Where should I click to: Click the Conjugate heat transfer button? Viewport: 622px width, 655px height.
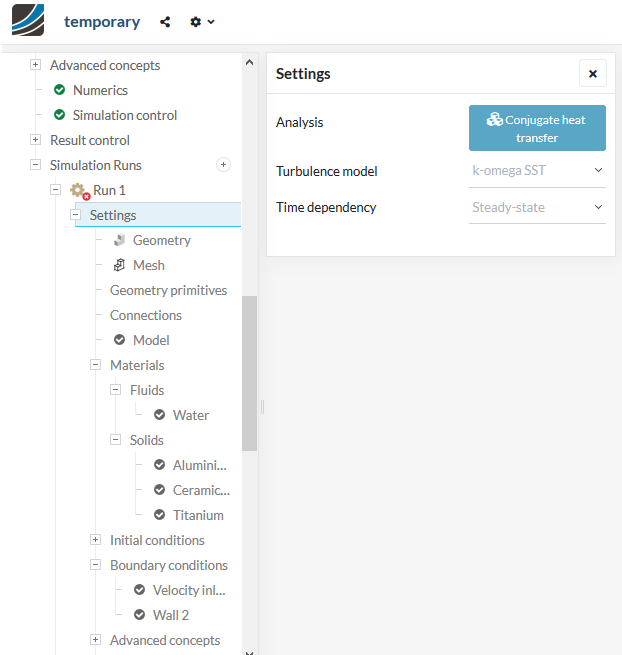(x=537, y=128)
